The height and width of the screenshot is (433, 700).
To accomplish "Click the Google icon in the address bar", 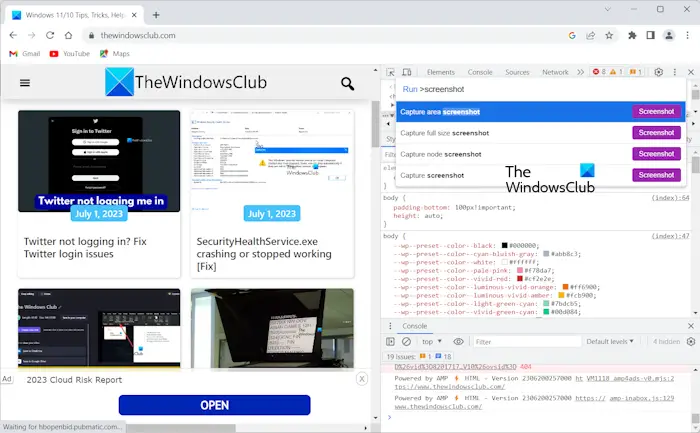I will 572,35.
